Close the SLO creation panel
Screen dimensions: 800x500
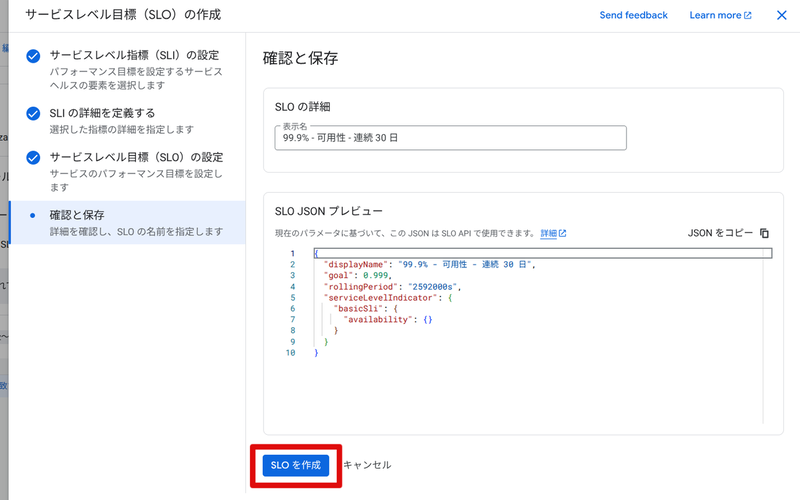[781, 15]
